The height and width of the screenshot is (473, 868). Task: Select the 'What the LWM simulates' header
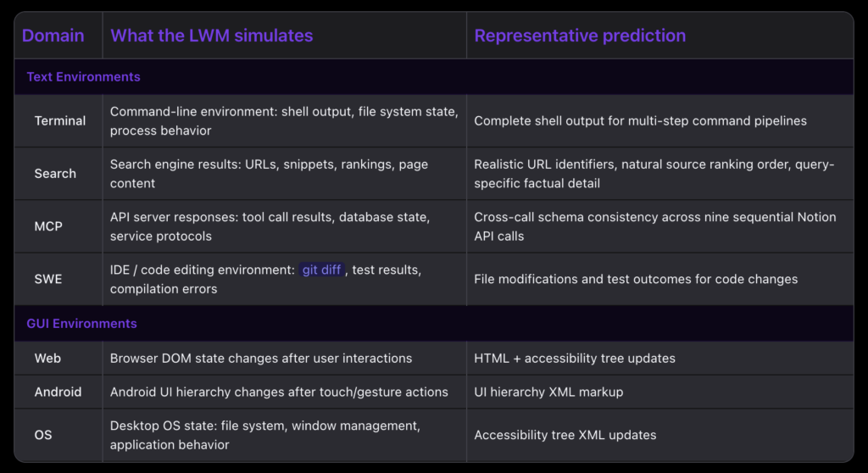click(x=285, y=36)
